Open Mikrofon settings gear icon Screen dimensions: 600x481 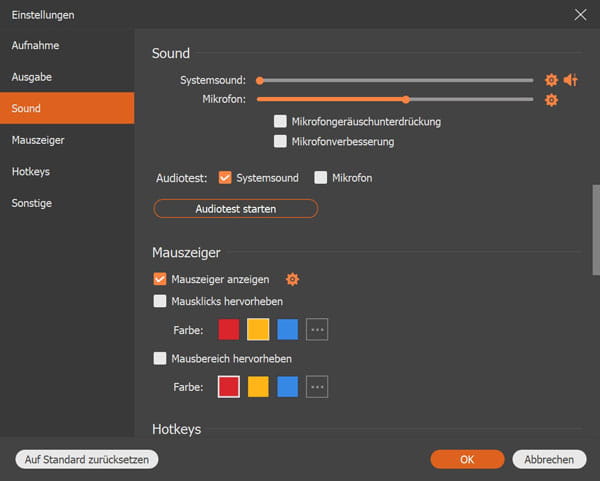point(550,100)
